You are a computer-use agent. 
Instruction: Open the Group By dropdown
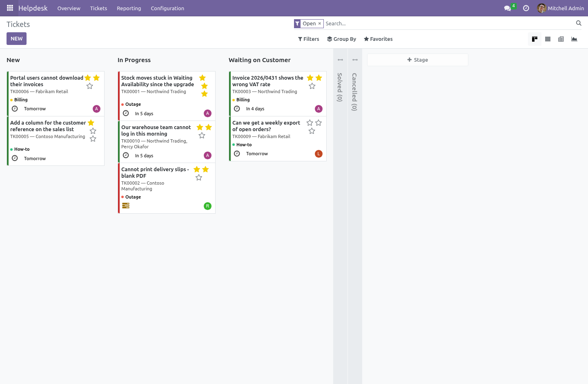(342, 39)
